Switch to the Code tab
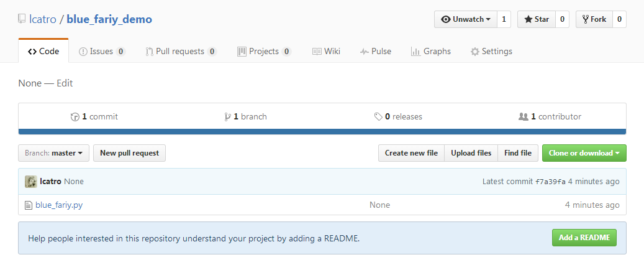Screen dimensions: 644x270 pyautogui.click(x=43, y=52)
